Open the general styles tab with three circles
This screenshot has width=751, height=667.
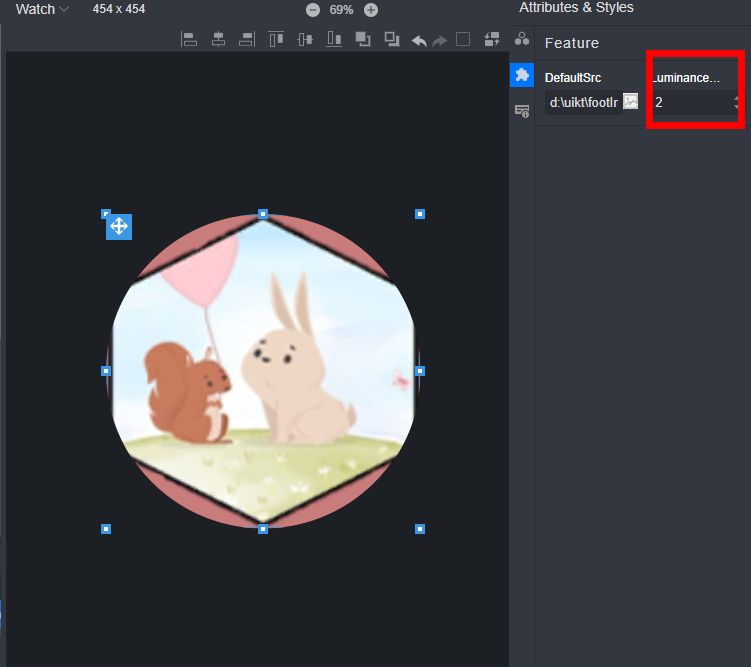click(521, 39)
